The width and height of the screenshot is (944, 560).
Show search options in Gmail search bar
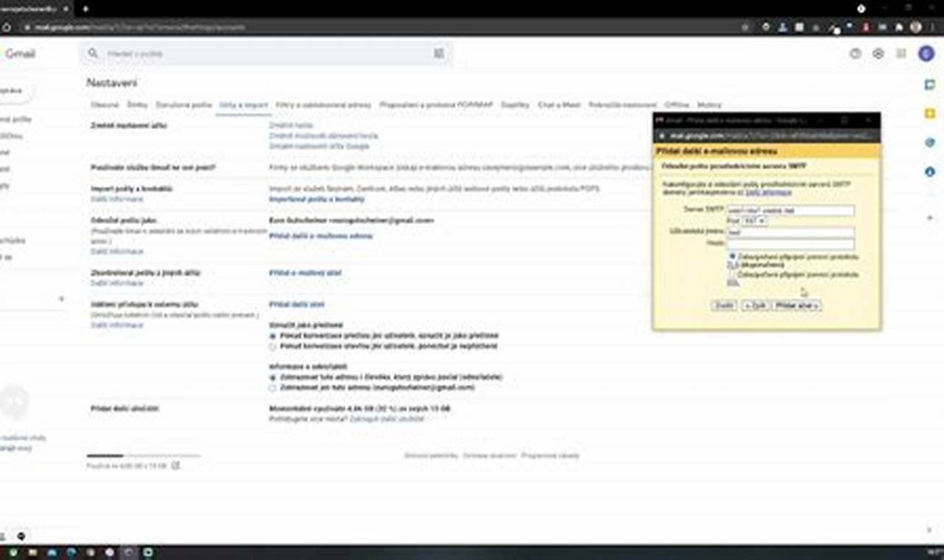(439, 54)
